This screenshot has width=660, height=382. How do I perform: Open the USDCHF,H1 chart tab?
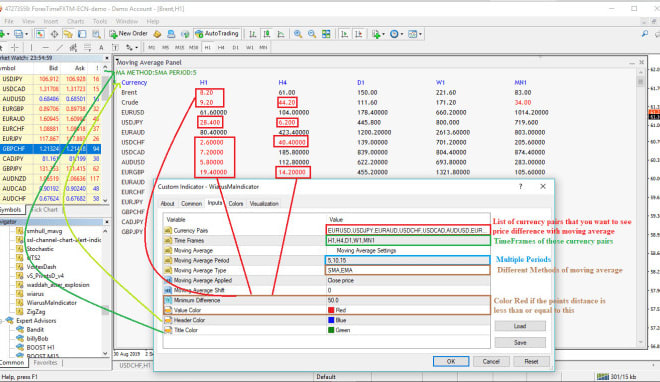click(135, 365)
